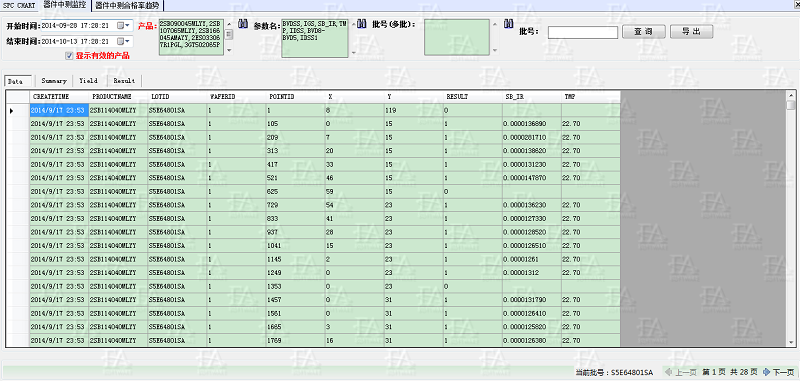Go to next page with 下一页 arrow

click(x=766, y=372)
